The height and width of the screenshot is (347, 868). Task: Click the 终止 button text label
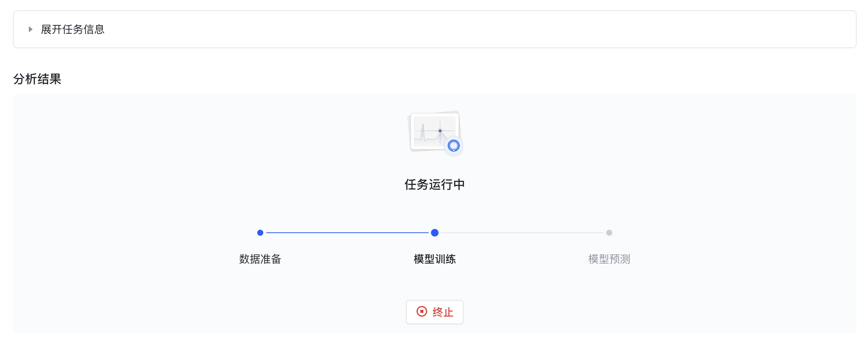point(443,312)
